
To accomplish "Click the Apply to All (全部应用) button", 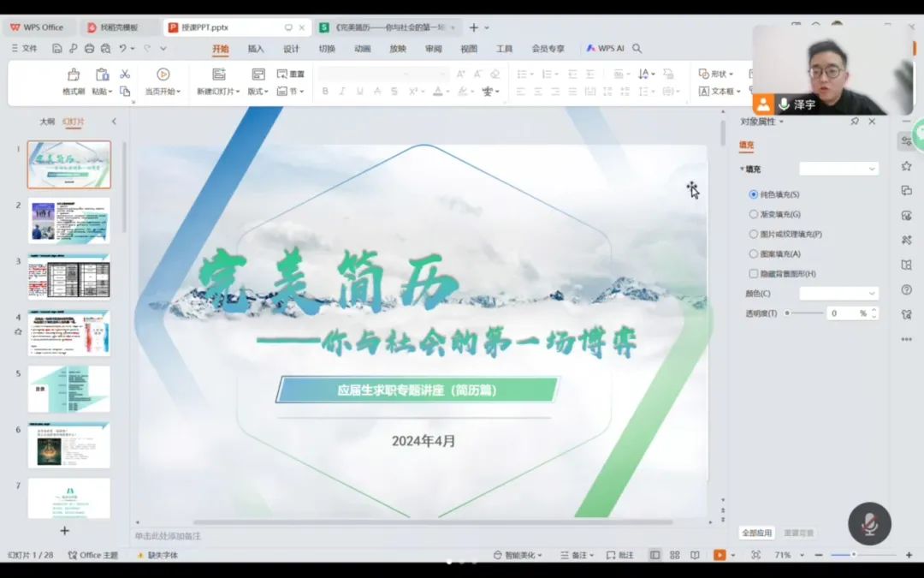I will point(756,533).
